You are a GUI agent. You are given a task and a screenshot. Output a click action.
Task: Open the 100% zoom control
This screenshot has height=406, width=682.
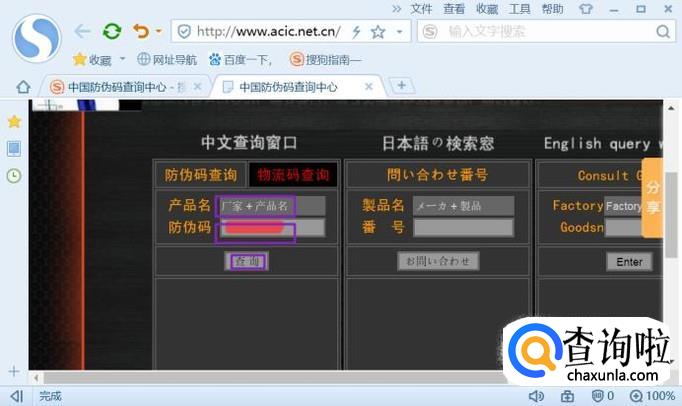(652, 396)
